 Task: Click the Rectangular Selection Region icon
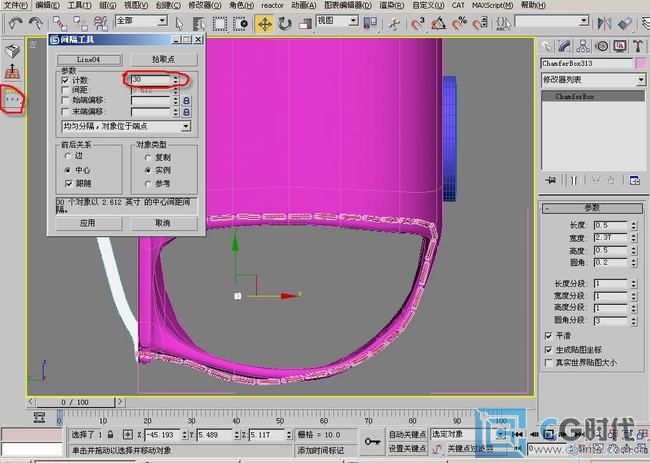(220, 24)
